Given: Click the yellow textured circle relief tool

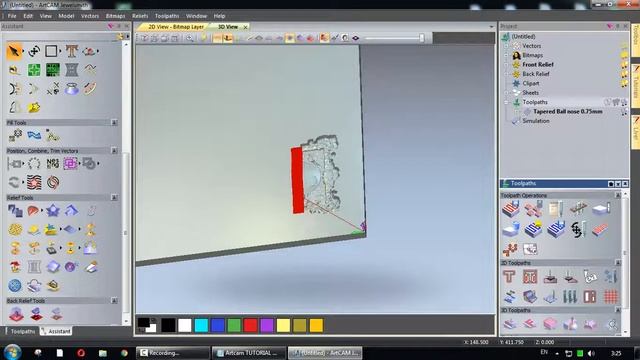Looking at the screenshot, I should [x=15, y=229].
